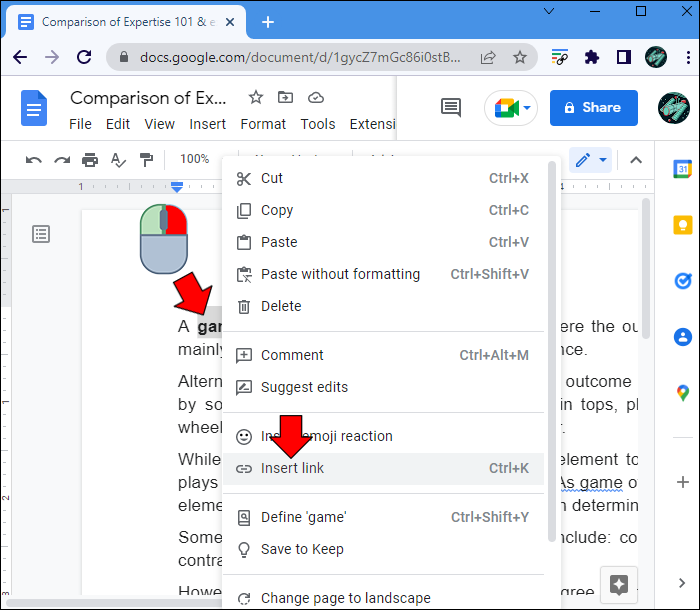Image resolution: width=700 pixels, height=610 pixels.
Task: Choose Cut from the context menu
Action: (x=383, y=178)
